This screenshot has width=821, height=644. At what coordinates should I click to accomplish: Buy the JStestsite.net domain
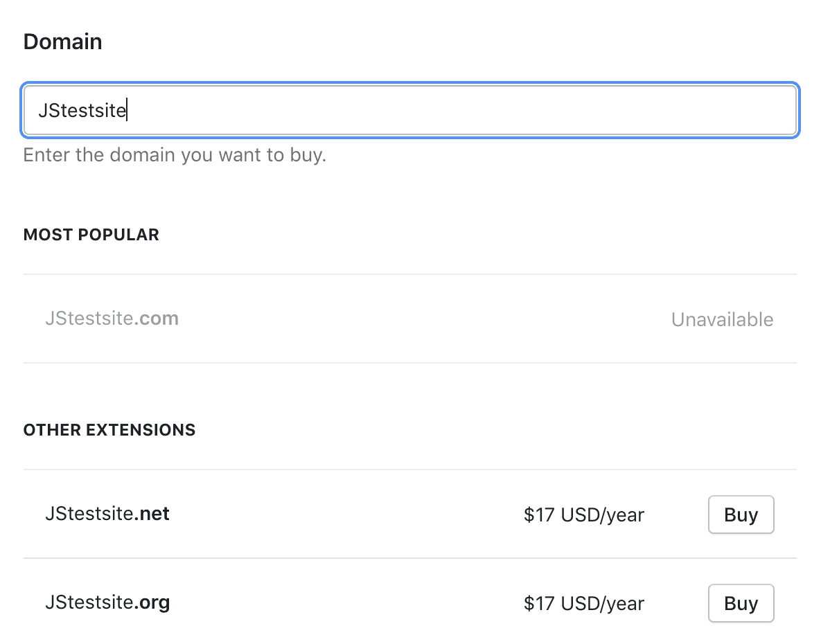741,515
